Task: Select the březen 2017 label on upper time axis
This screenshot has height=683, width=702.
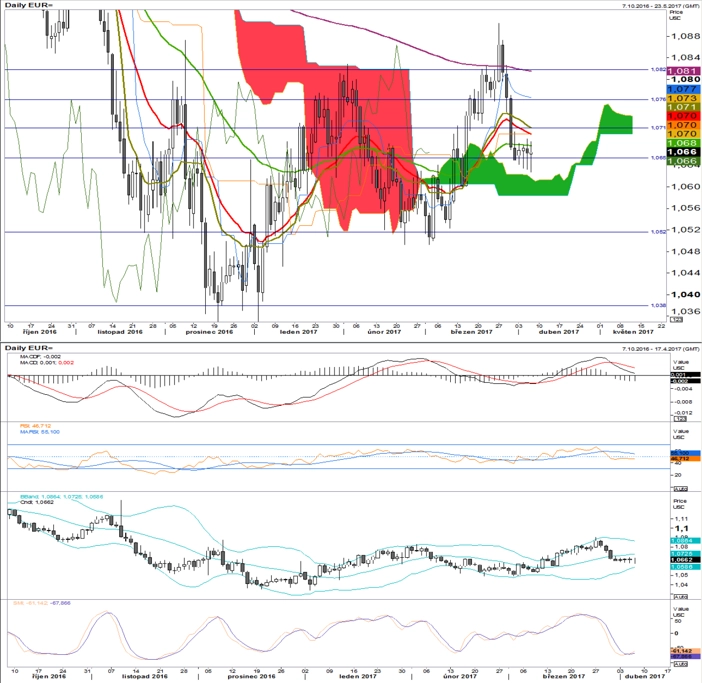Action: pos(471,332)
